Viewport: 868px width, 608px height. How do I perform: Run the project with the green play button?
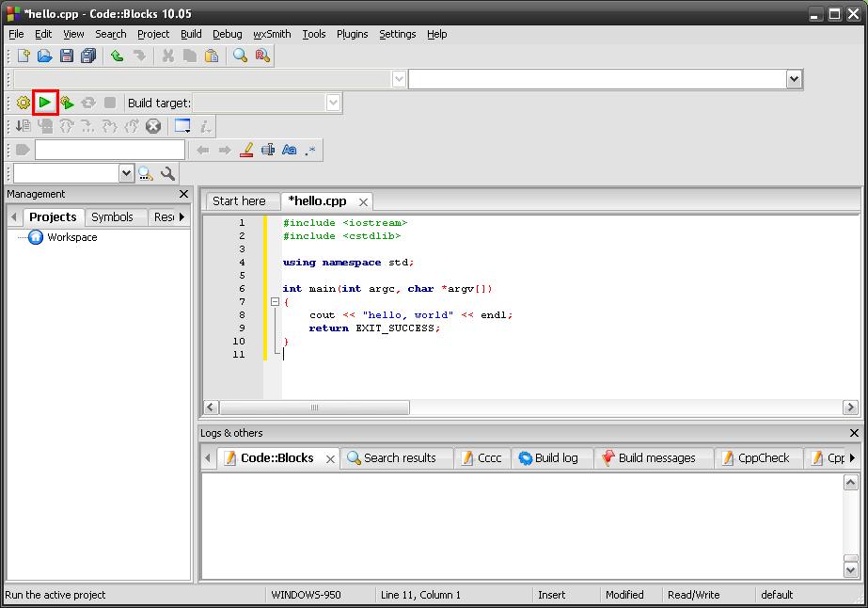[x=44, y=103]
